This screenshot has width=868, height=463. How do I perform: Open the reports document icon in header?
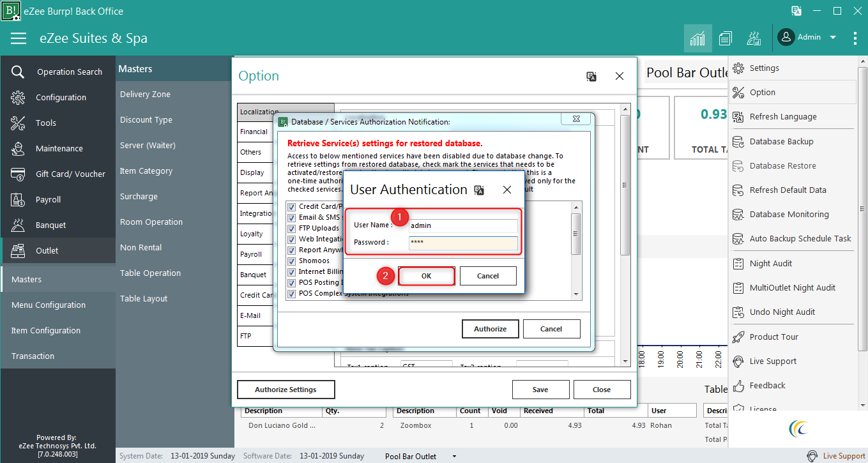point(725,38)
